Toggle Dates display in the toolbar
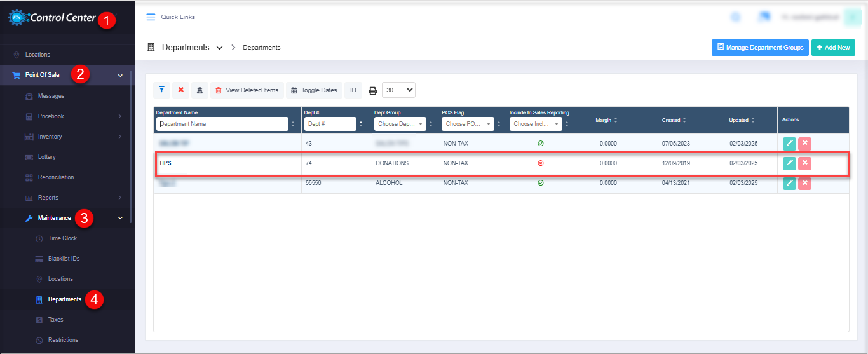This screenshot has width=868, height=354. point(314,90)
